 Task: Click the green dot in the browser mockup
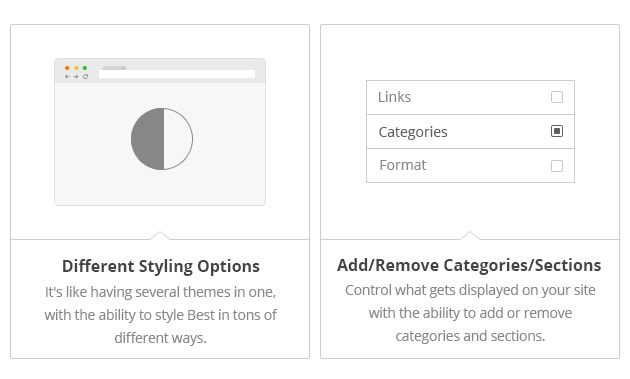85,68
